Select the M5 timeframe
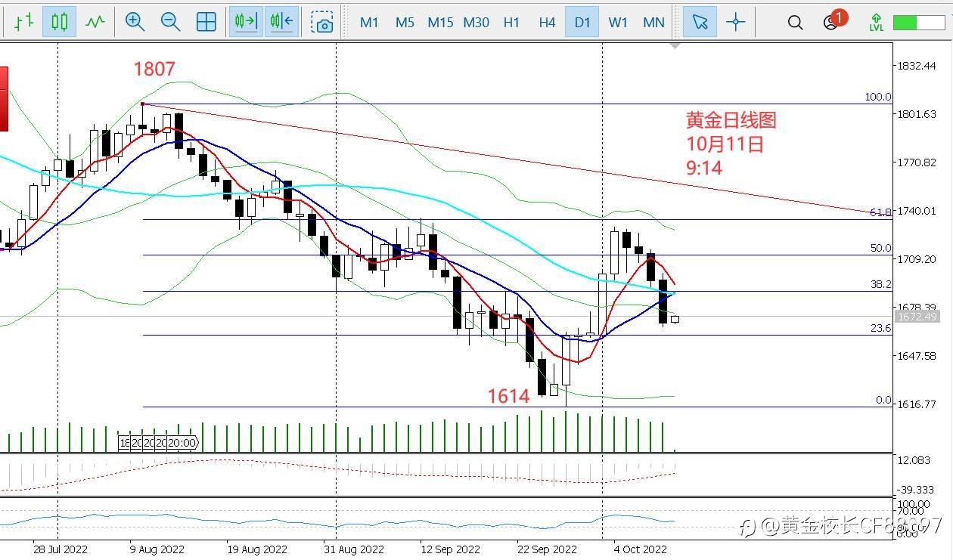Image resolution: width=953 pixels, height=560 pixels. pos(405,22)
